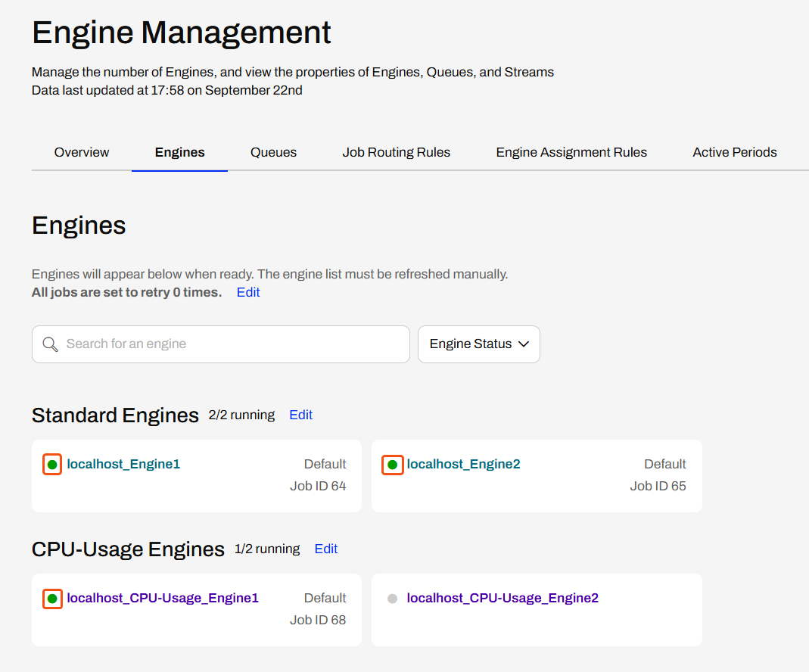This screenshot has width=809, height=672.
Task: Open the localhost_CPU-Usage_Engine2 link
Action: tap(503, 599)
